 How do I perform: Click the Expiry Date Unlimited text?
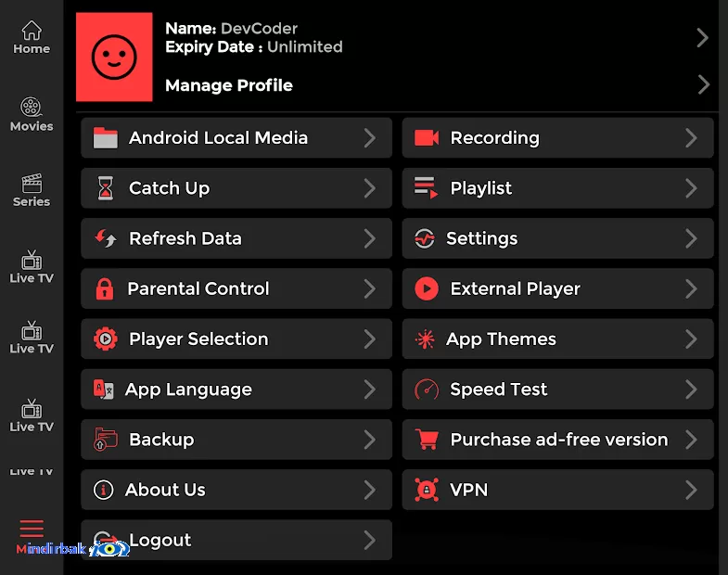click(x=254, y=47)
